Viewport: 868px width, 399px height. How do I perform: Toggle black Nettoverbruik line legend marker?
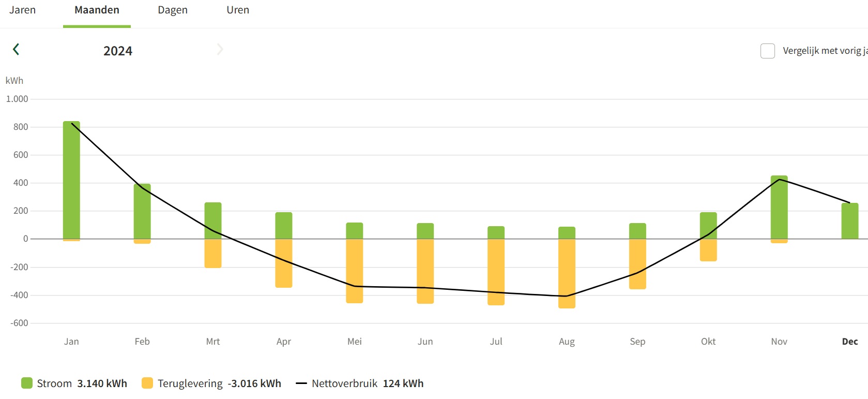pyautogui.click(x=301, y=383)
